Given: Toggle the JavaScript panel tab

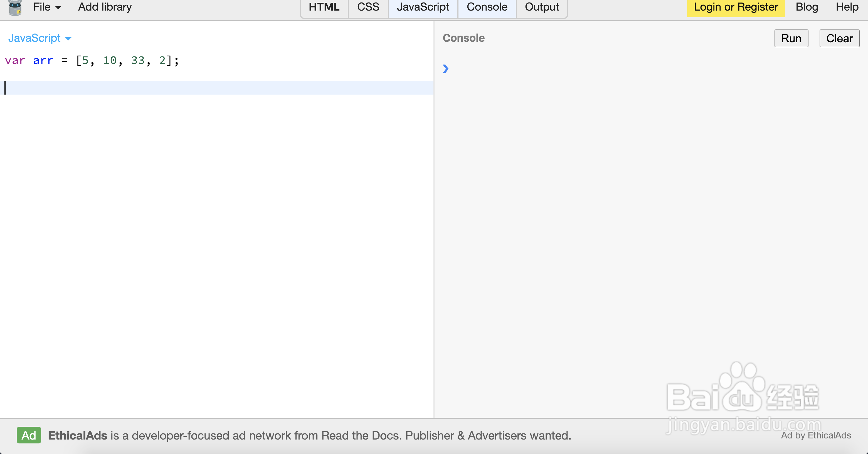Looking at the screenshot, I should 423,7.
